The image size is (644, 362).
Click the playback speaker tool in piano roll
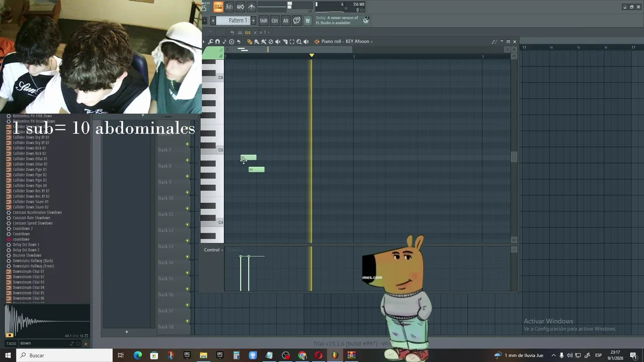306,42
